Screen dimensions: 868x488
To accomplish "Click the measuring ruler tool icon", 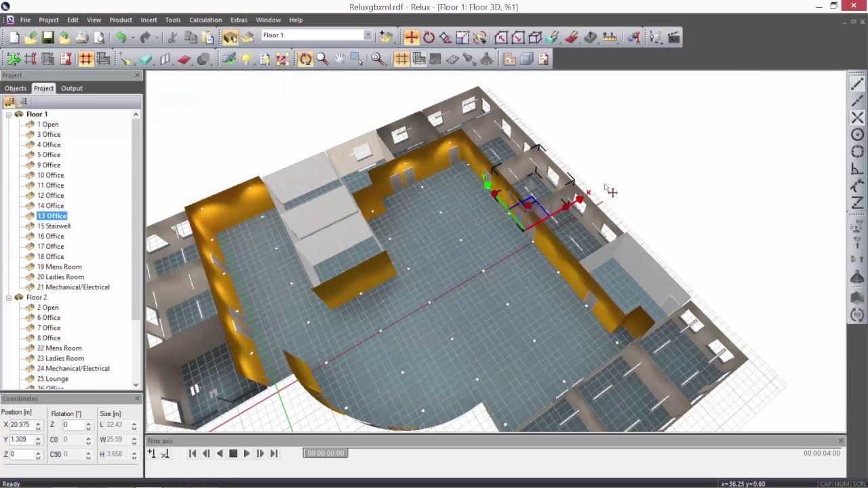I will point(610,37).
